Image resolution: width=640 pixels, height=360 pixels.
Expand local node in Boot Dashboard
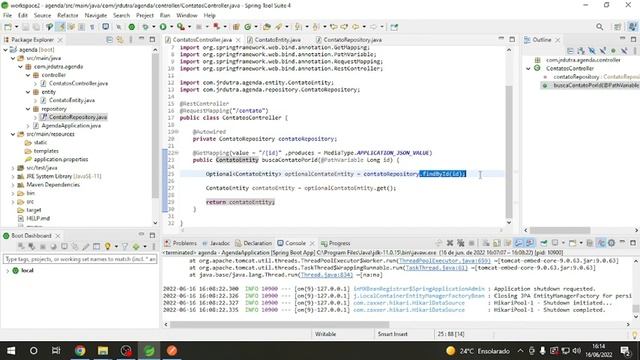tap(8, 271)
